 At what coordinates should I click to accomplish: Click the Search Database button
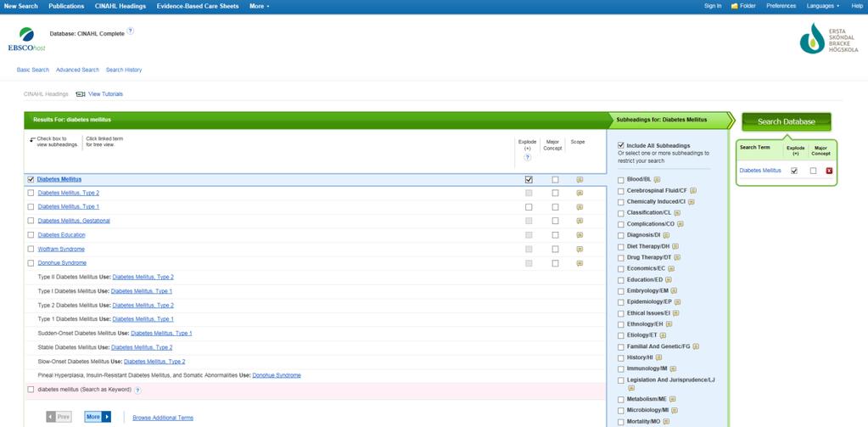786,122
